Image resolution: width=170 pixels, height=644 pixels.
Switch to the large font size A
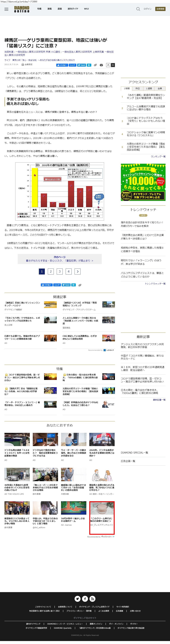(x=113, y=65)
